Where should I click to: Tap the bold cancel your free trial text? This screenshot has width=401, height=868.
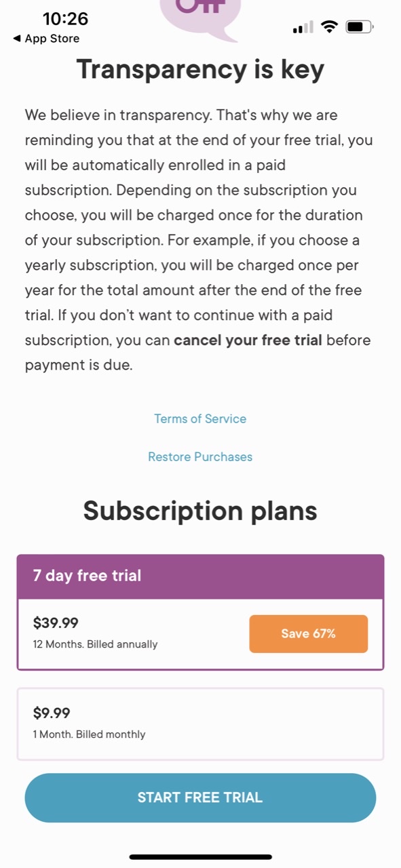(248, 340)
